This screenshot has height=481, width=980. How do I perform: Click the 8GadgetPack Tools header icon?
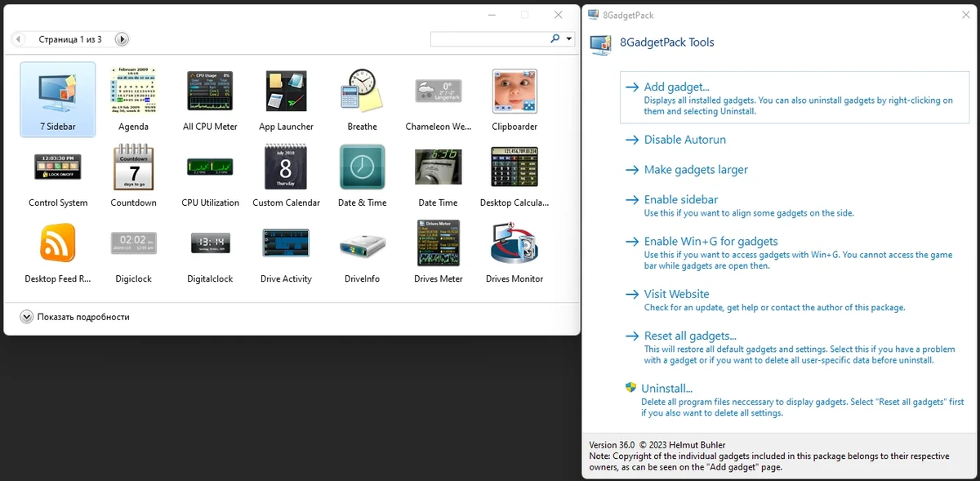(600, 44)
